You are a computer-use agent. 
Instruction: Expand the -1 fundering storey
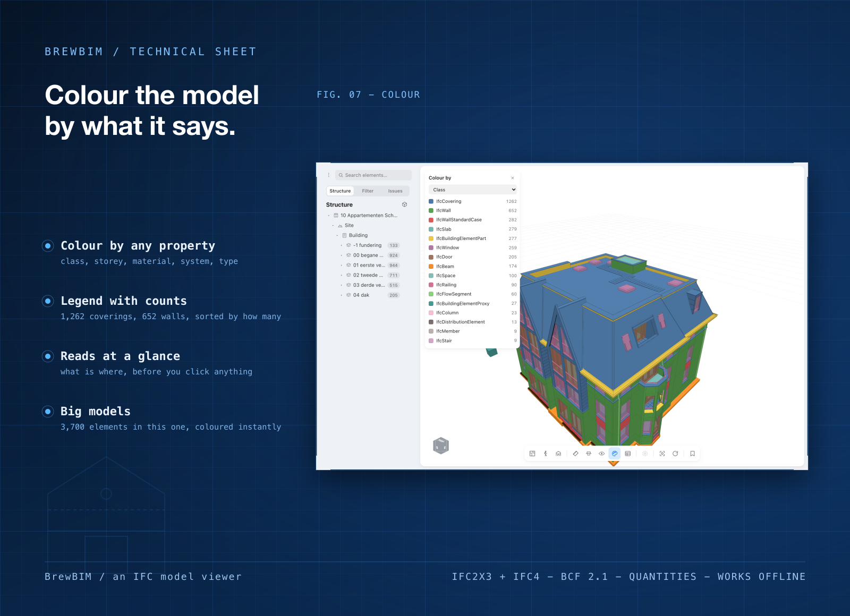[342, 245]
